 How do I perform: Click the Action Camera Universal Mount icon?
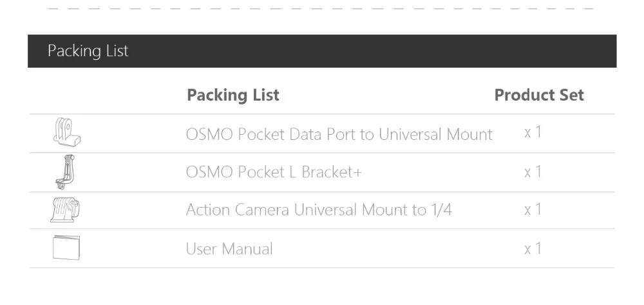click(66, 210)
